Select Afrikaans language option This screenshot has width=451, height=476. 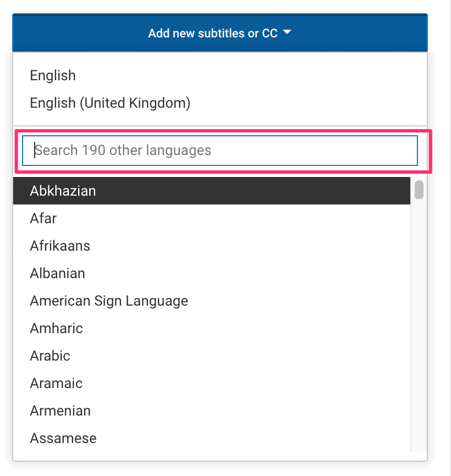(60, 246)
